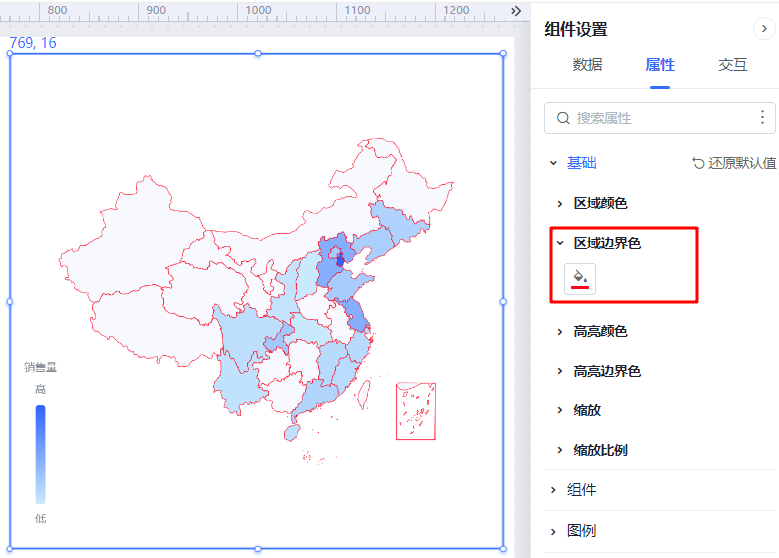Click the 搜索属性 search input field

(659, 118)
